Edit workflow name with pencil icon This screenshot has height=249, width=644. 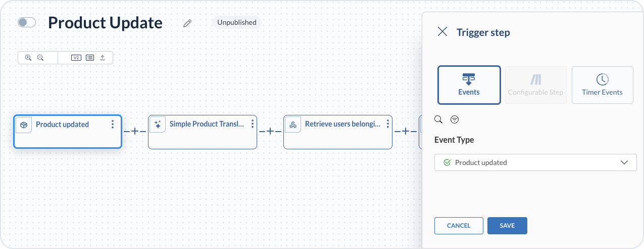click(x=187, y=23)
